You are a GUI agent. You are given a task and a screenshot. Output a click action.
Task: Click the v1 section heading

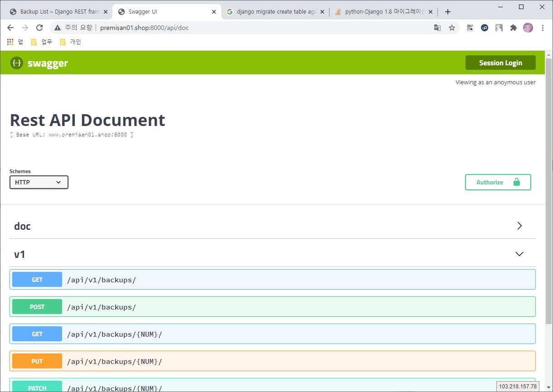coord(19,254)
